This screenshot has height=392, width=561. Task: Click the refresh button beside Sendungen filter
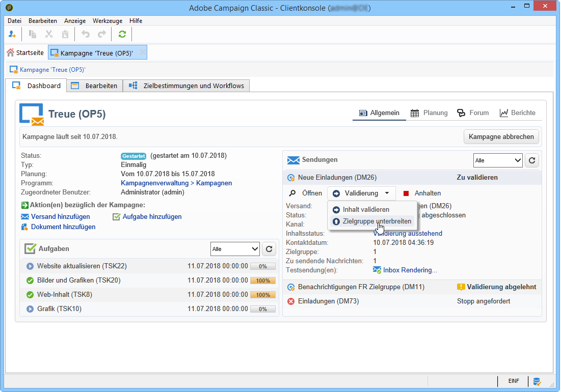(531, 160)
